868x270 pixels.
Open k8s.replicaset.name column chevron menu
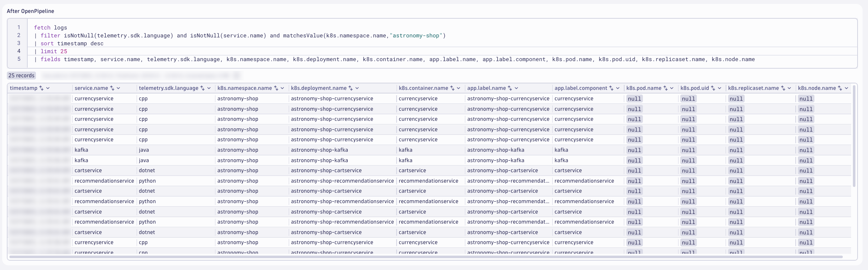tap(789, 88)
